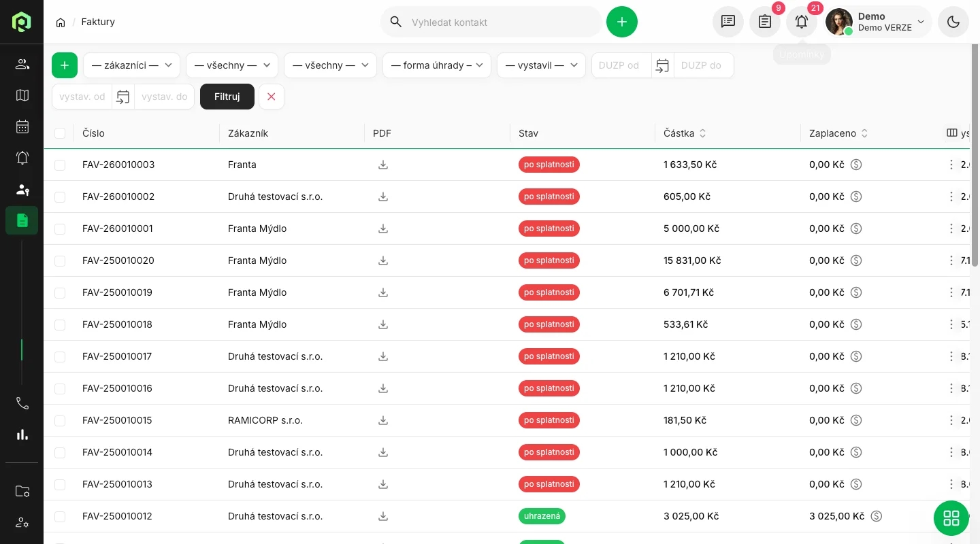Open chat messages icon in top bar
980x544 pixels.
pos(728,22)
